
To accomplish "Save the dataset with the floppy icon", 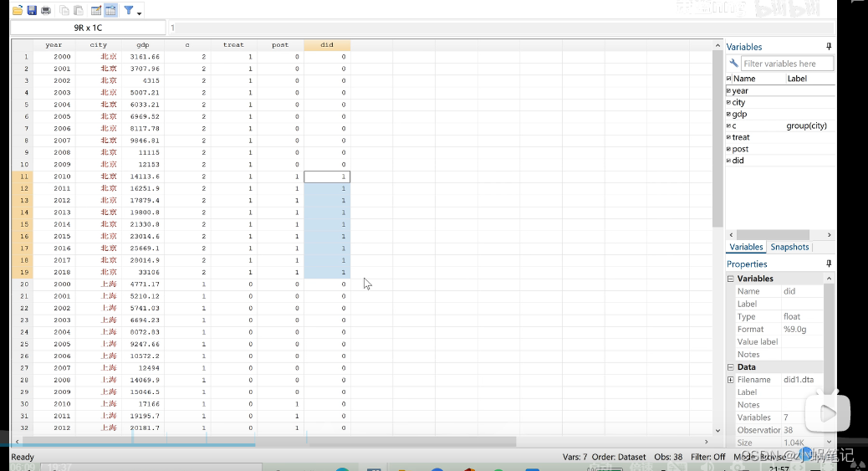I will point(32,11).
